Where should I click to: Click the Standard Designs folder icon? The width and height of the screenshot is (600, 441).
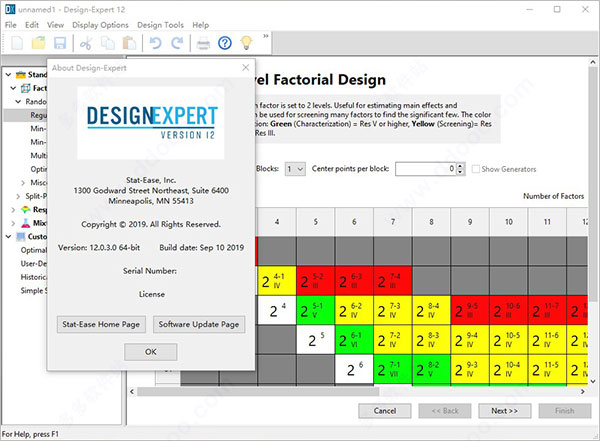21,75
